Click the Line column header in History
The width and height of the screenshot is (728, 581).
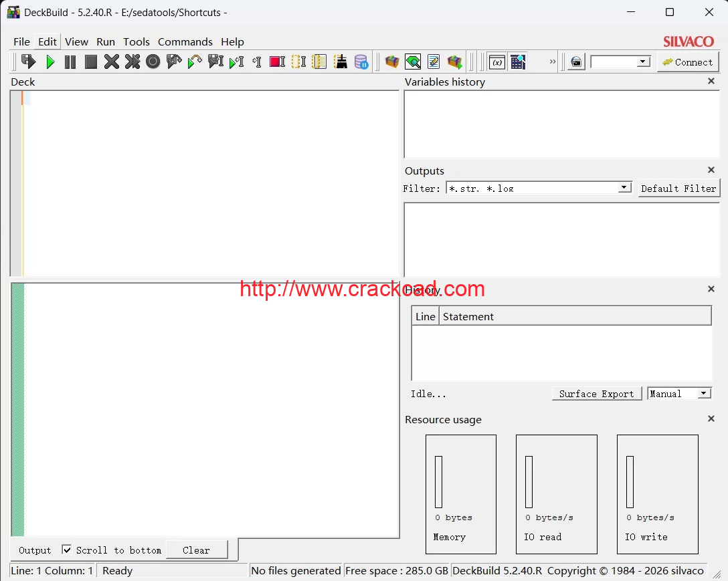coord(426,316)
